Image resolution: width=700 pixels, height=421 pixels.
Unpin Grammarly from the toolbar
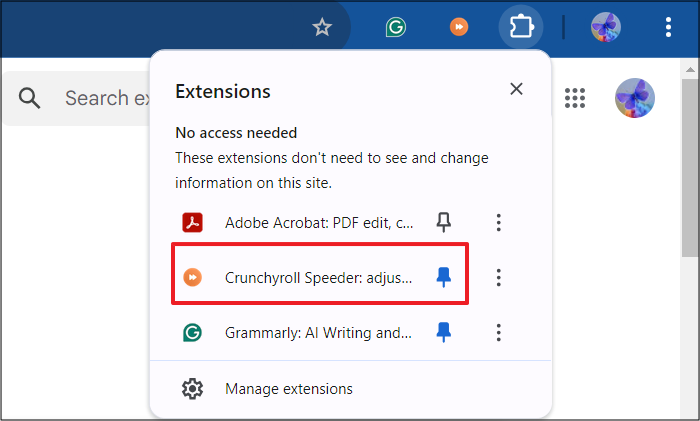(x=444, y=333)
